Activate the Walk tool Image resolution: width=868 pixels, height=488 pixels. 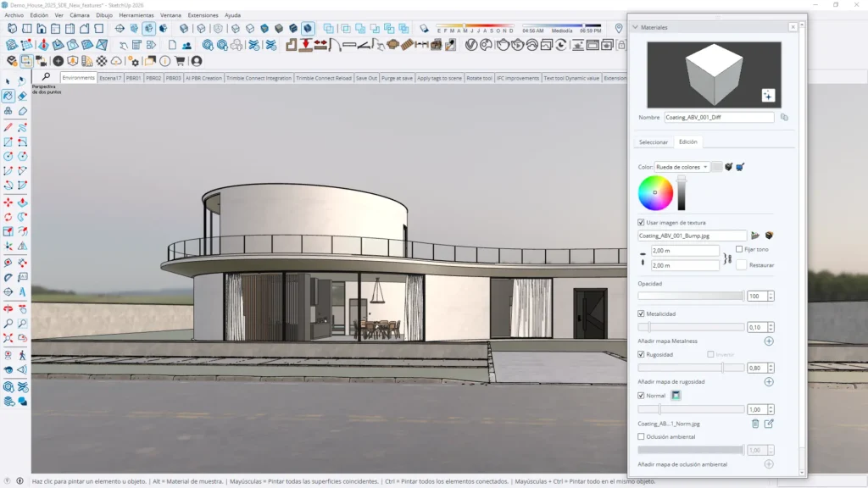tap(22, 355)
